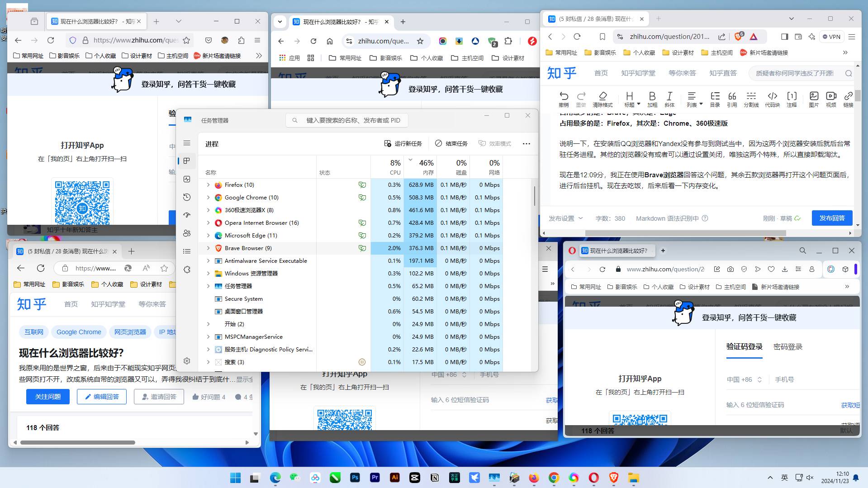868x488 pixels.
Task: Open Startup apps page in Task Manager sidebar
Action: [x=187, y=215]
